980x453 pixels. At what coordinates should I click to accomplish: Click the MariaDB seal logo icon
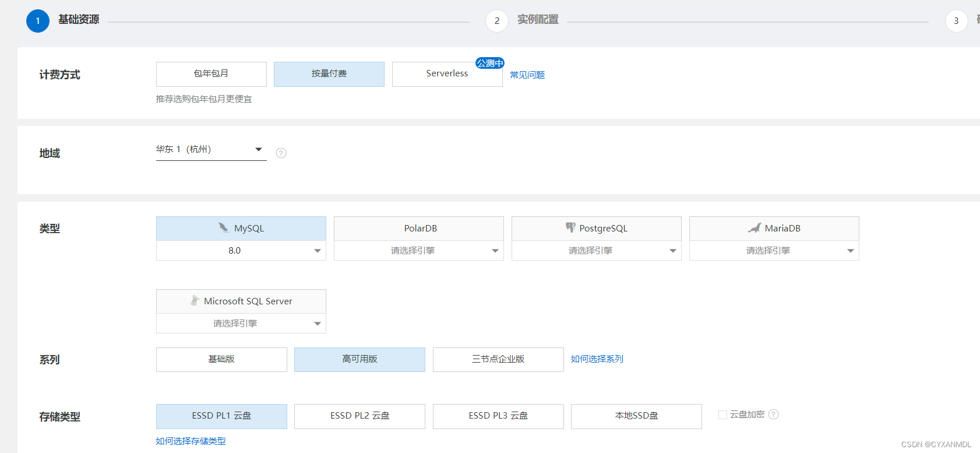755,228
